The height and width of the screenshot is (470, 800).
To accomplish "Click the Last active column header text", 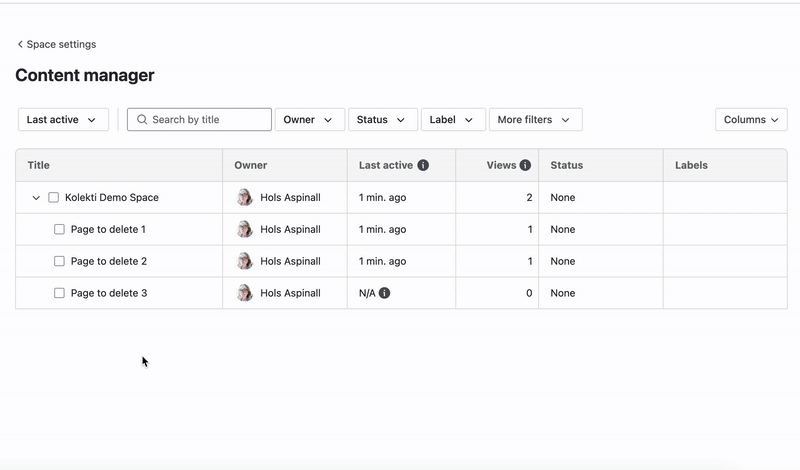I will [386, 165].
